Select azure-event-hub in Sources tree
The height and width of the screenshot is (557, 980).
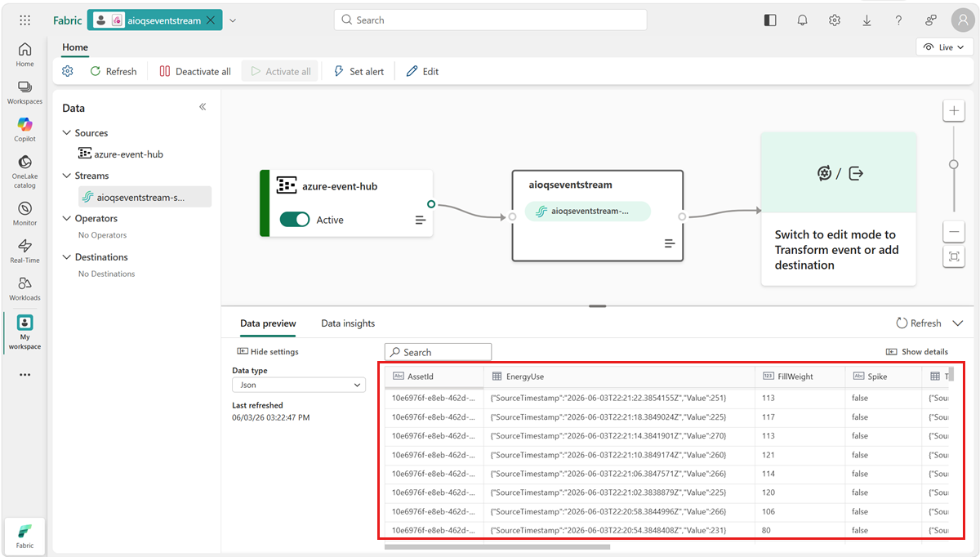[120, 154]
